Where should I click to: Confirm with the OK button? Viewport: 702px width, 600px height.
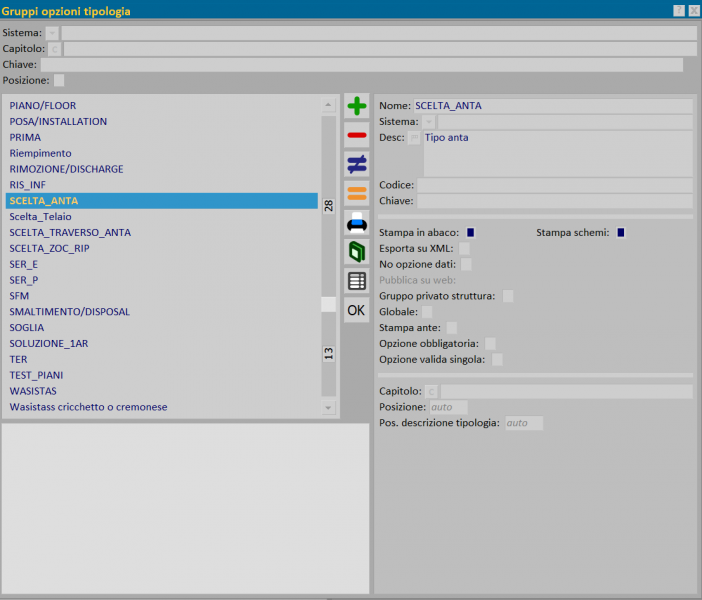pyautogui.click(x=356, y=310)
